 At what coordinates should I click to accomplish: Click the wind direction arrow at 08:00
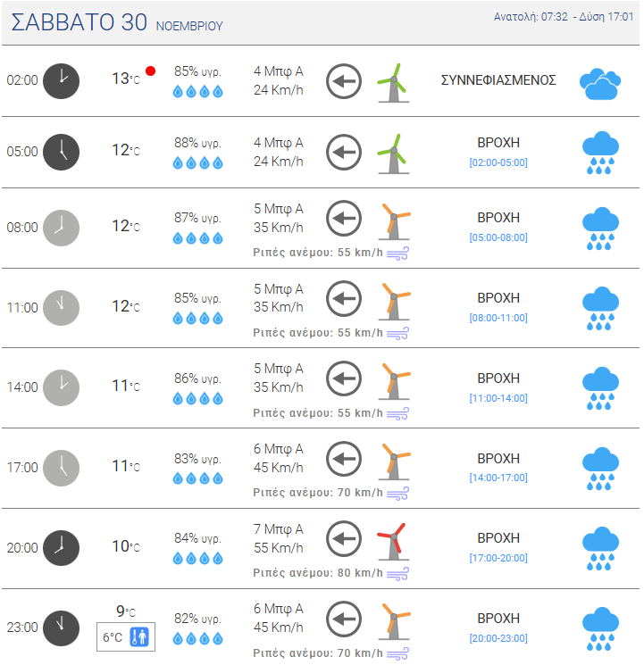coord(343,218)
